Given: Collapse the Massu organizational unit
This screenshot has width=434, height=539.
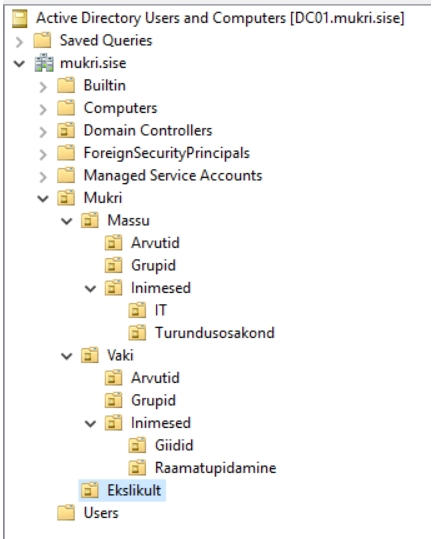Looking at the screenshot, I should tap(66, 221).
